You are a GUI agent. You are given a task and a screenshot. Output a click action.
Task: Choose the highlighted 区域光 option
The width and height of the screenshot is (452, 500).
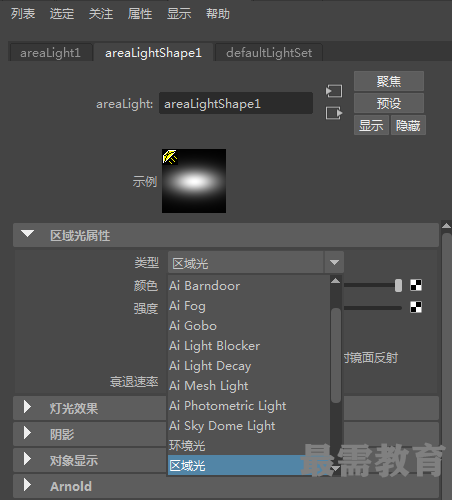(249, 465)
